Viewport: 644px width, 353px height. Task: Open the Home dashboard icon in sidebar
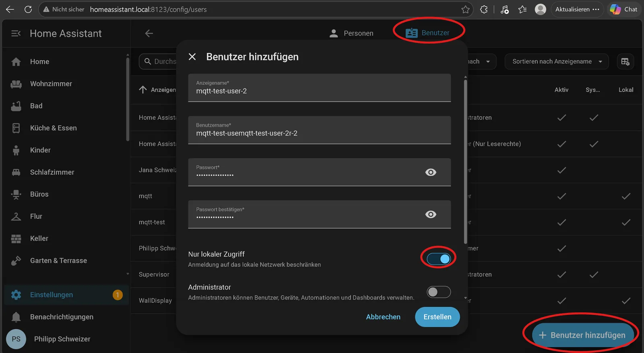click(x=16, y=62)
